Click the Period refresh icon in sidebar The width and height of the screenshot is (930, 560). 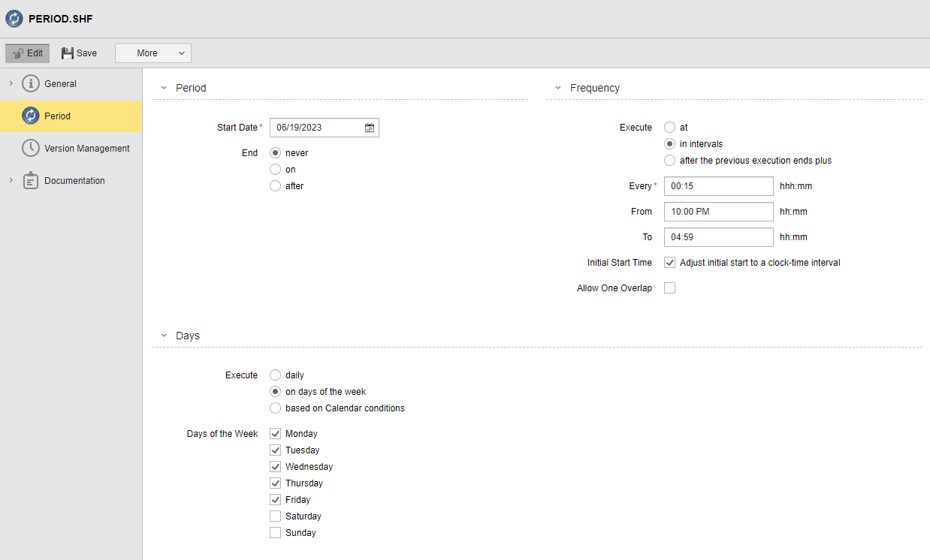pos(30,116)
